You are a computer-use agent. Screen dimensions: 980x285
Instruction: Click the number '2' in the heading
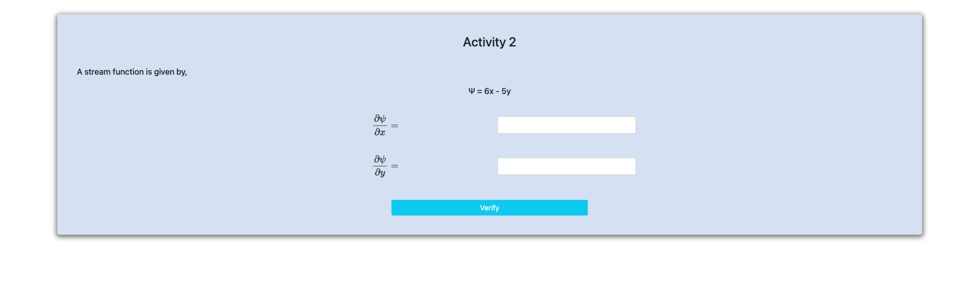512,42
